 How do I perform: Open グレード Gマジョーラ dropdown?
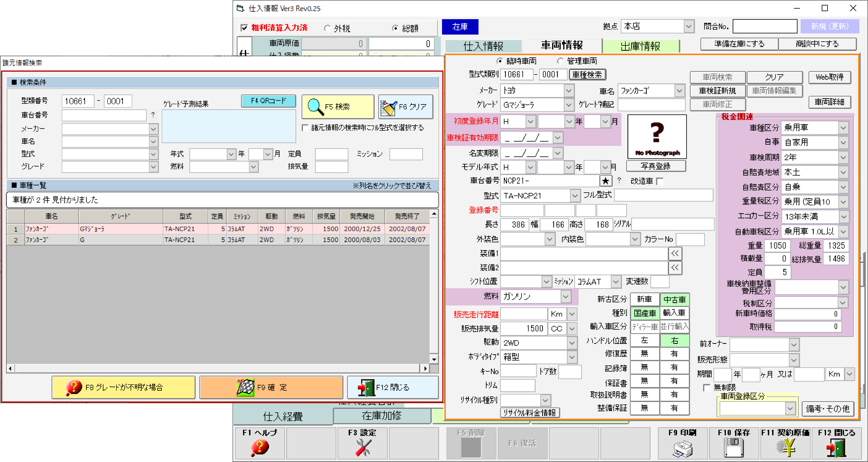pyautogui.click(x=569, y=105)
